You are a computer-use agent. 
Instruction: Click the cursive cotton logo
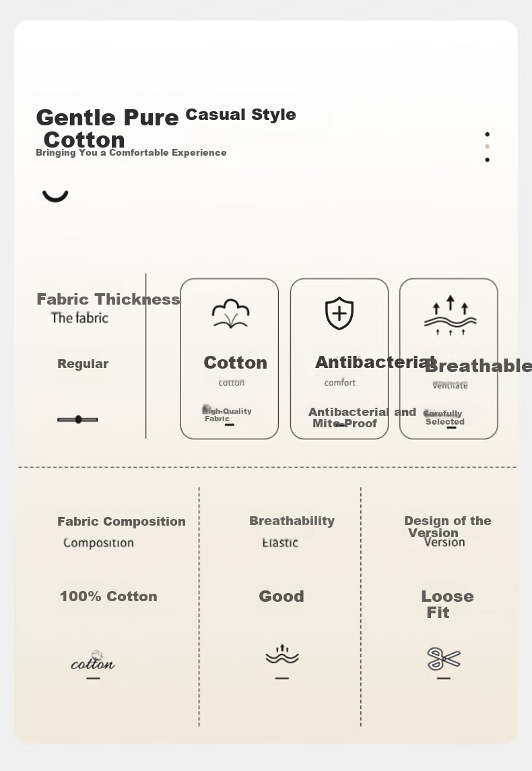click(93, 661)
